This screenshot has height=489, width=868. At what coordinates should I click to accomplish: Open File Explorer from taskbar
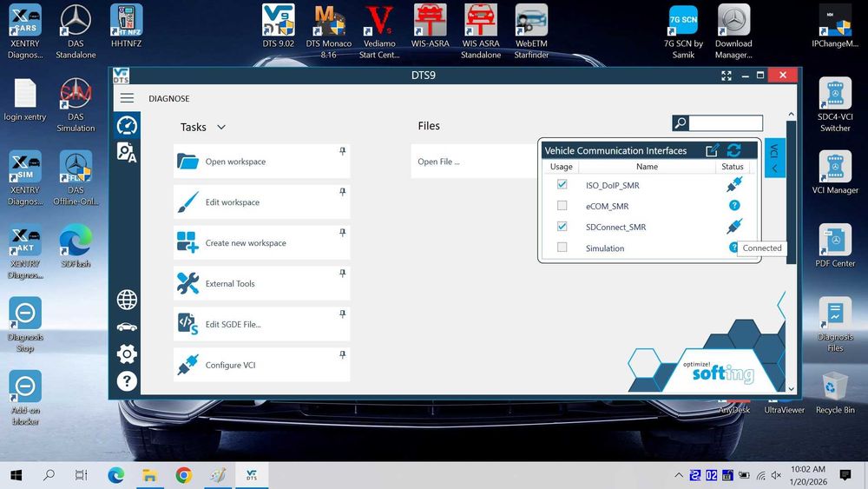point(149,475)
